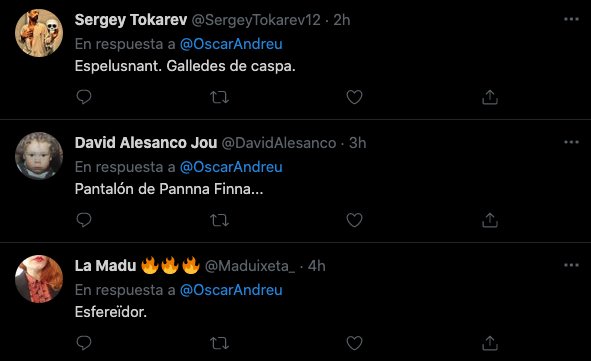Screen dimensions: 591x361
Task: Reply to David Alesanco Jou's tweet
Action: [x=84, y=220]
